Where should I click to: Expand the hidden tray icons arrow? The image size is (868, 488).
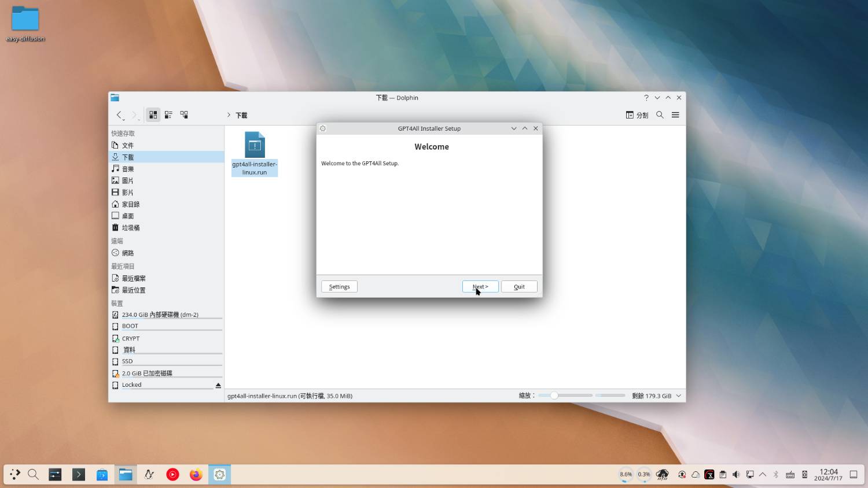(763, 475)
